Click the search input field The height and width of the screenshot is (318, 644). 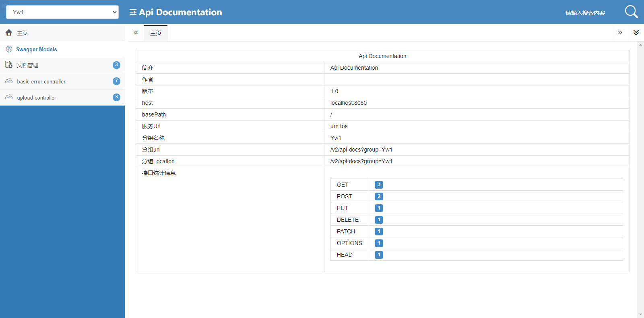pyautogui.click(x=585, y=13)
